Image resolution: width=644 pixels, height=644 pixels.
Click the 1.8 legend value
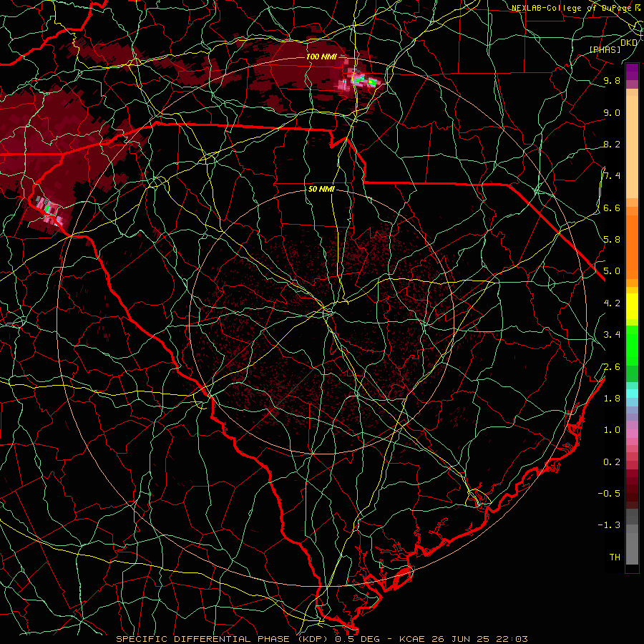(612, 399)
